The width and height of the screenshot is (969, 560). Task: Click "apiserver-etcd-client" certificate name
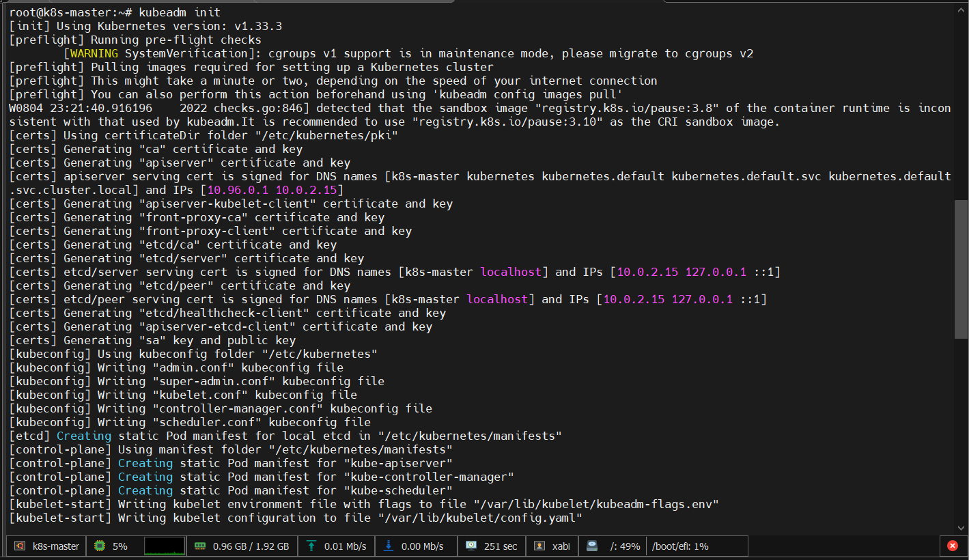tap(217, 326)
